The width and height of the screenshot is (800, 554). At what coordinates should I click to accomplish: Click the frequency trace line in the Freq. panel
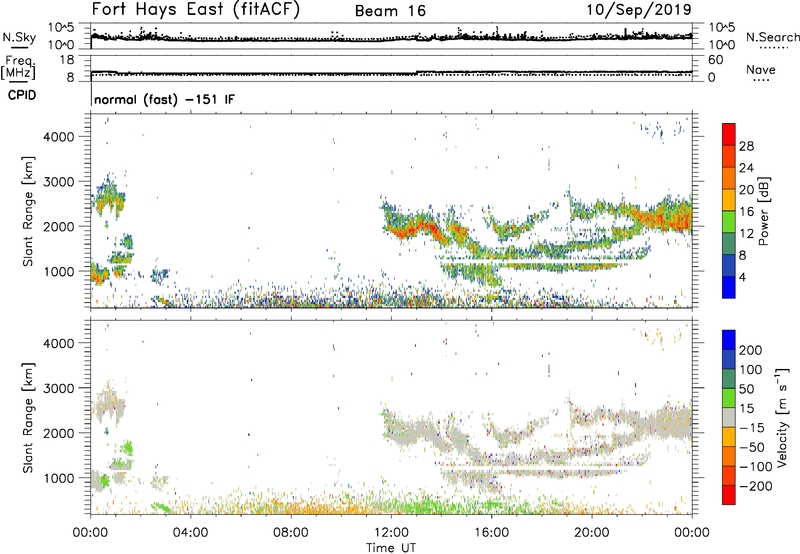point(391,73)
